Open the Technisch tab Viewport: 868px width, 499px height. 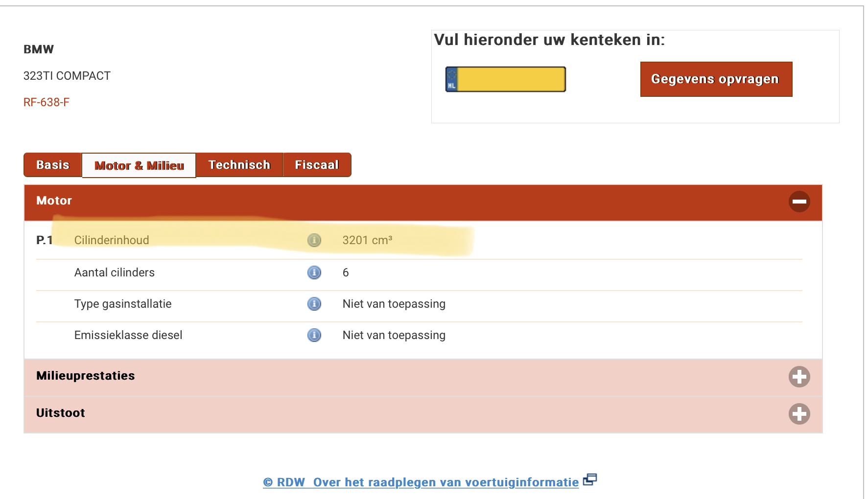[239, 165]
